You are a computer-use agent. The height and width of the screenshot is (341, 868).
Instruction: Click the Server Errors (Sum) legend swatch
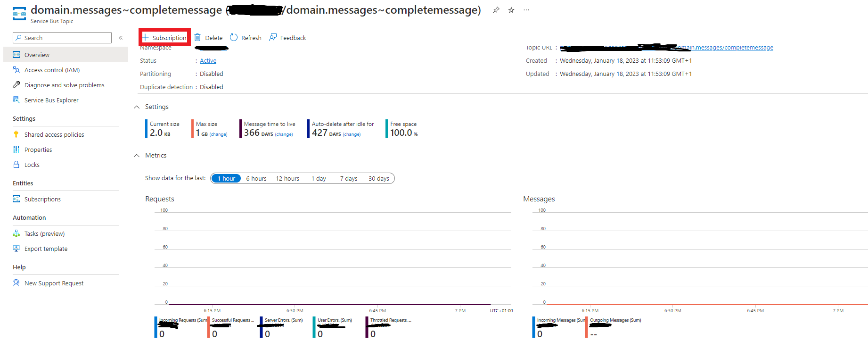pos(261,327)
